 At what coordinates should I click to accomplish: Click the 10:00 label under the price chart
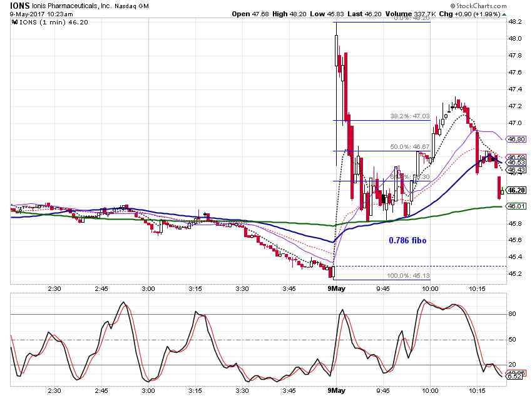coord(430,289)
